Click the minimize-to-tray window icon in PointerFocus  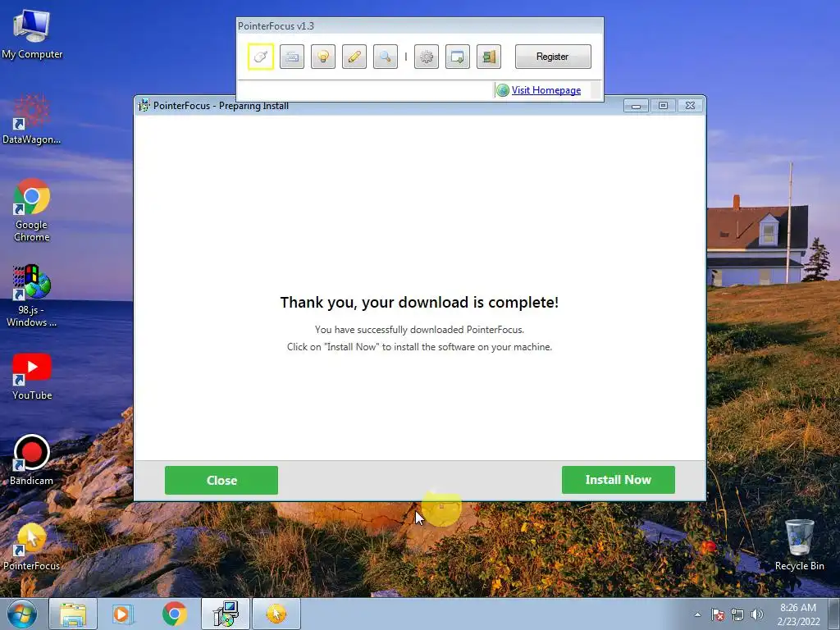458,57
